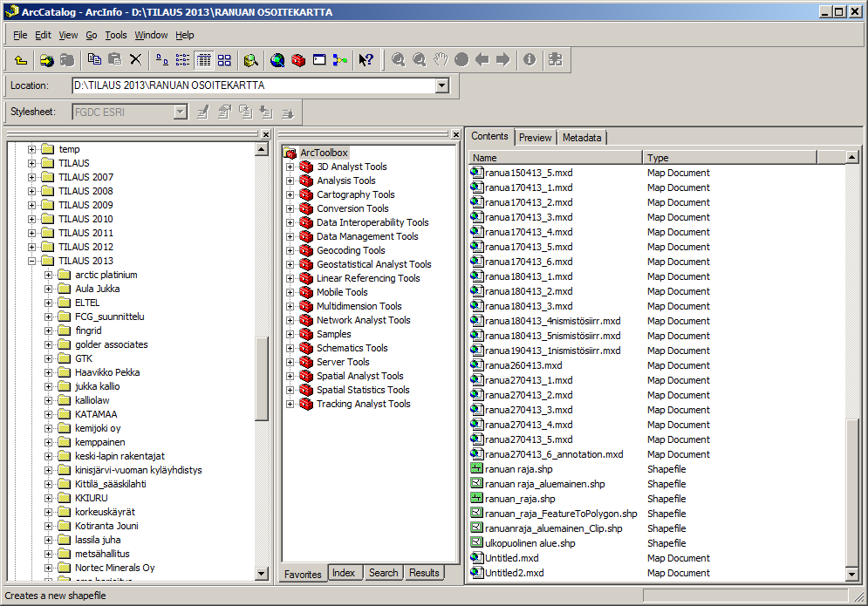868x606 pixels.
Task: Open the Edit menu
Action: pyautogui.click(x=43, y=35)
